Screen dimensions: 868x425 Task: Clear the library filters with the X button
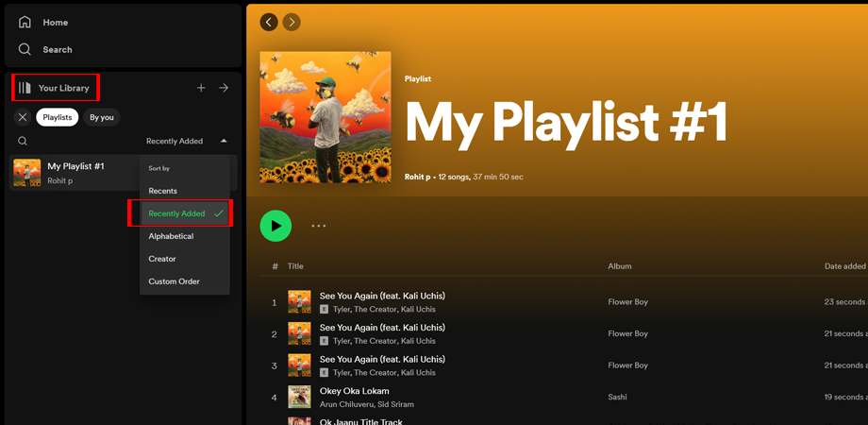(x=22, y=117)
